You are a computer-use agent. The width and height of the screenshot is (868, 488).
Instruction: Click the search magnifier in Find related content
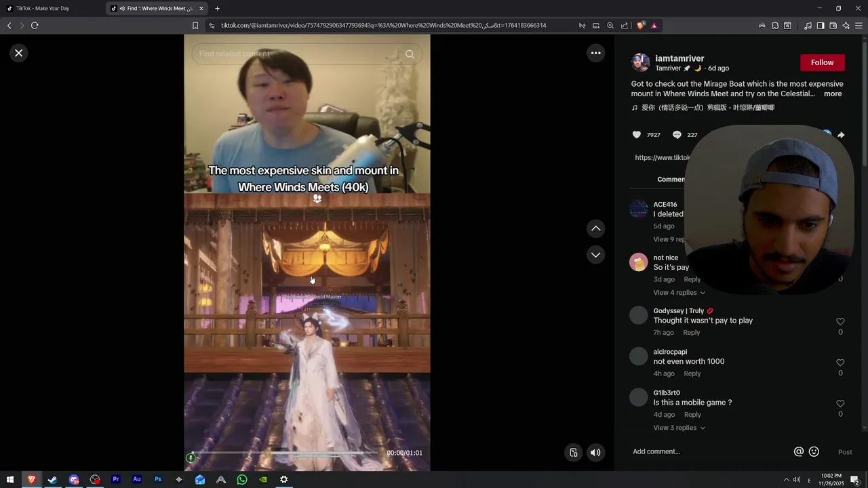(x=410, y=54)
